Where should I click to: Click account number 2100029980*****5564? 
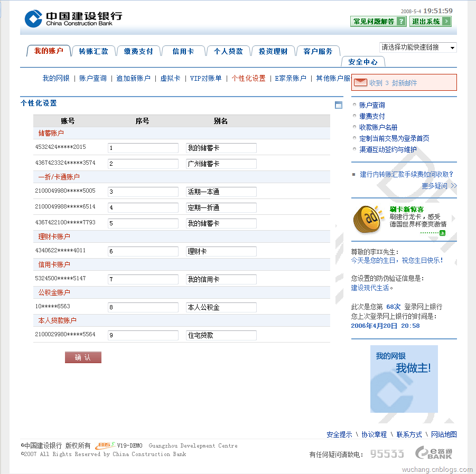tap(65, 334)
